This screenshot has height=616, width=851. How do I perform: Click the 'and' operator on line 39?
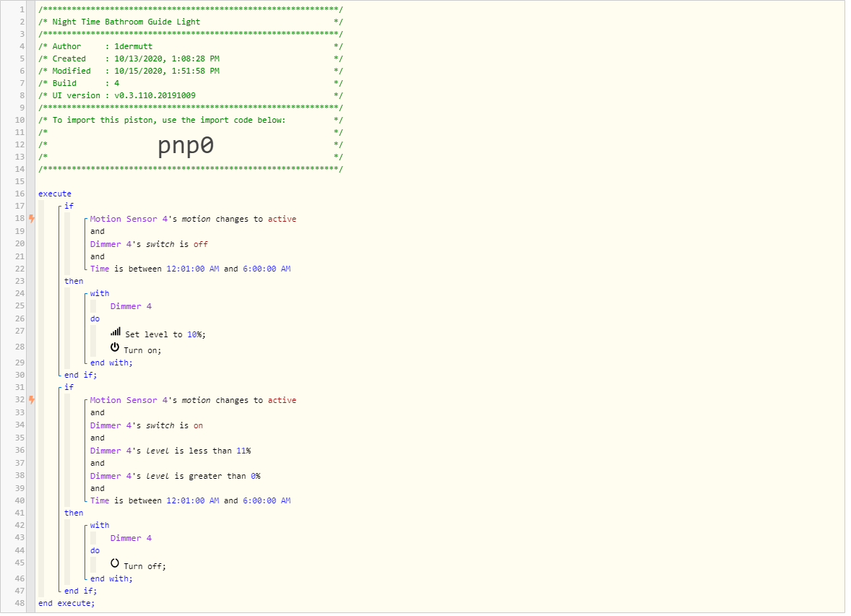(x=98, y=488)
